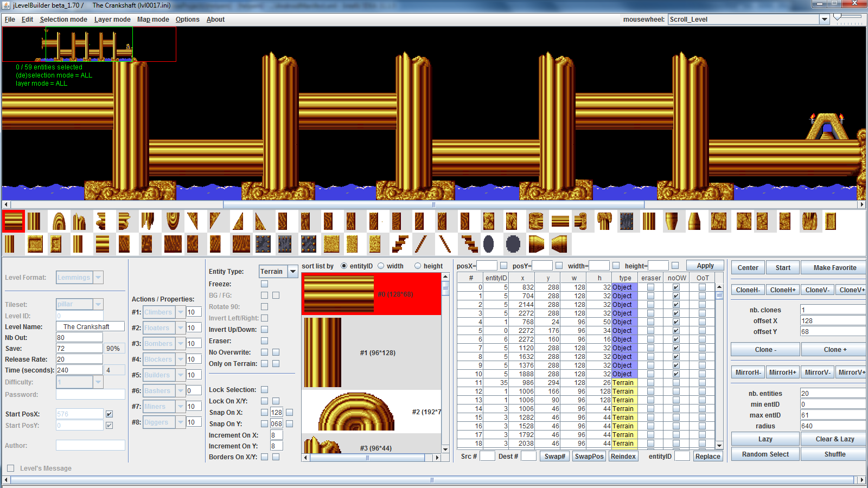Screen dimensions: 868x488
Task: Open the Floaters skill dropdown
Action: 181,328
